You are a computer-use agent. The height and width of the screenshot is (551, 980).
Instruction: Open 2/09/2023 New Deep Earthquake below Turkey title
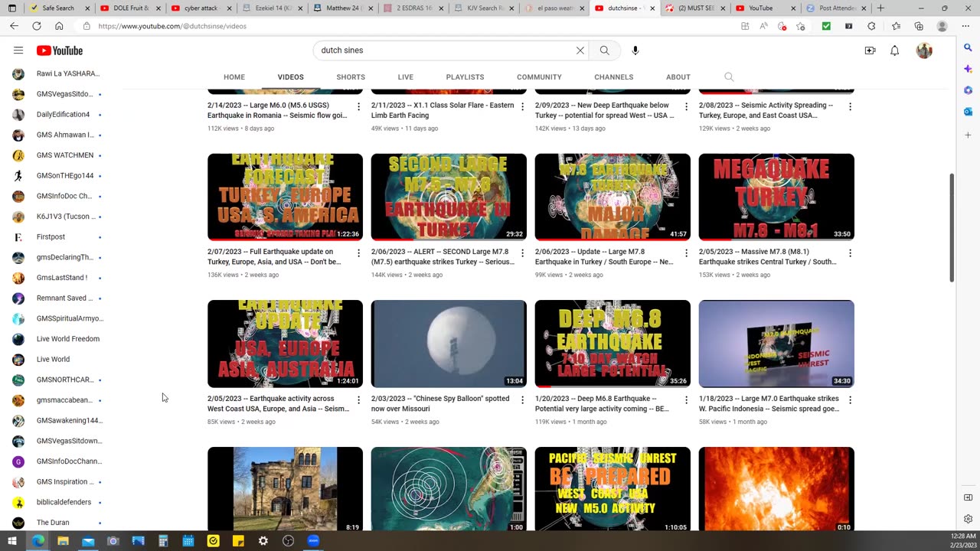[604, 110]
